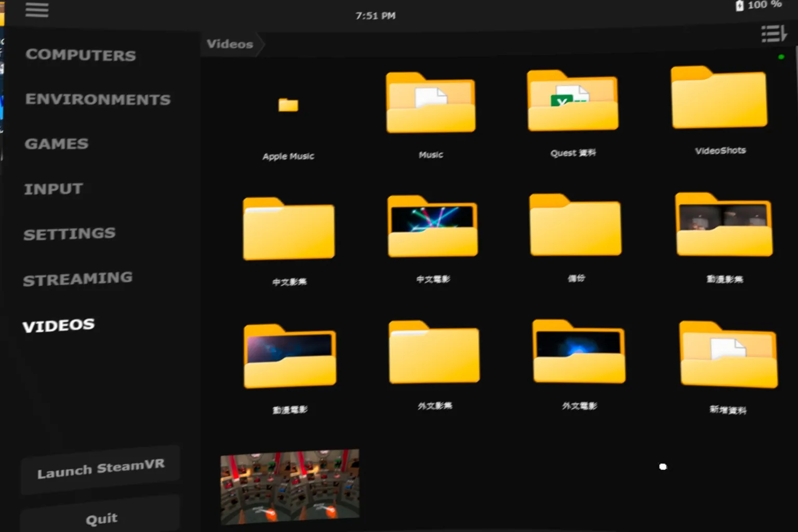Viewport: 798px width, 532px height.
Task: Click the green connection status indicator
Action: point(781,57)
